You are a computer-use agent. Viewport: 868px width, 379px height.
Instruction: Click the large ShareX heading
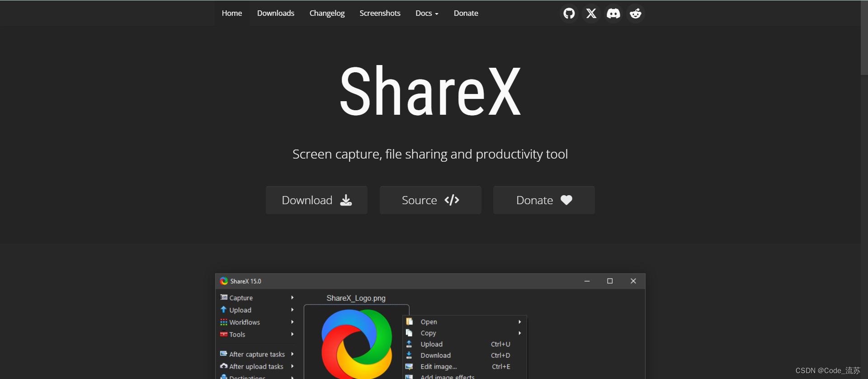click(430, 91)
